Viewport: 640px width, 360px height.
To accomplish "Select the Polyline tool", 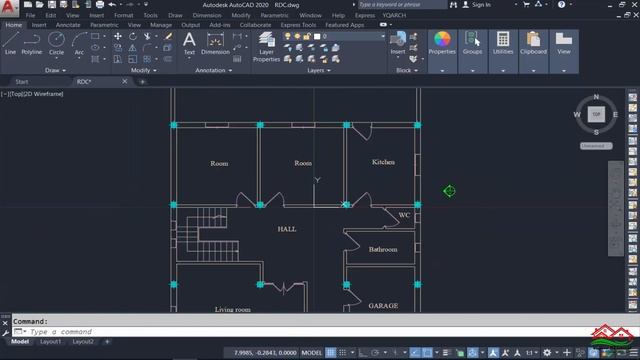I will tap(31, 43).
